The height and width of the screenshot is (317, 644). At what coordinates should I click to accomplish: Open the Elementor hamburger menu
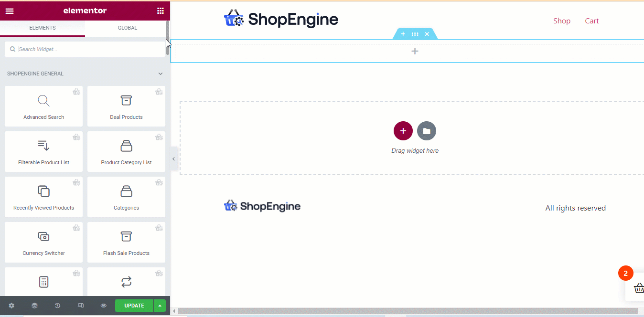(10, 11)
